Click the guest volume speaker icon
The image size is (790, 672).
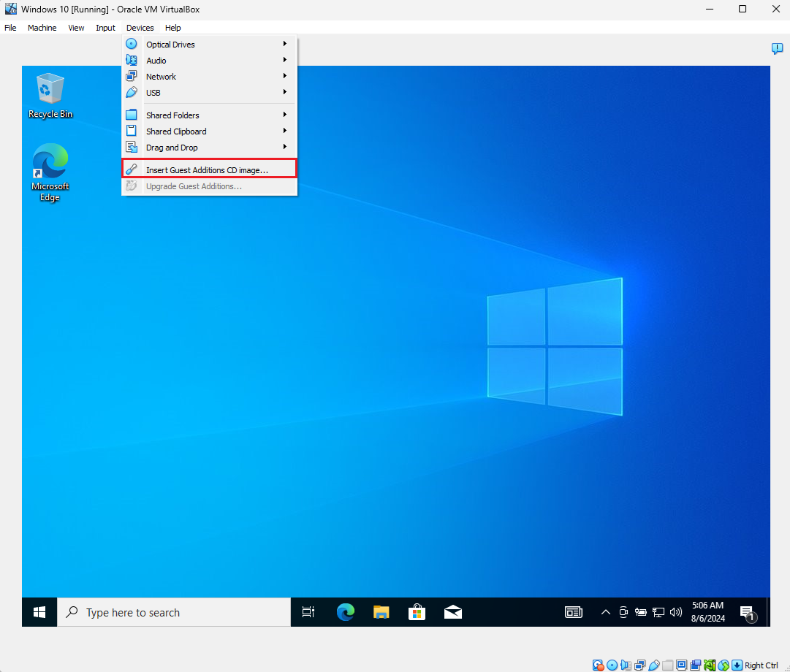point(676,612)
